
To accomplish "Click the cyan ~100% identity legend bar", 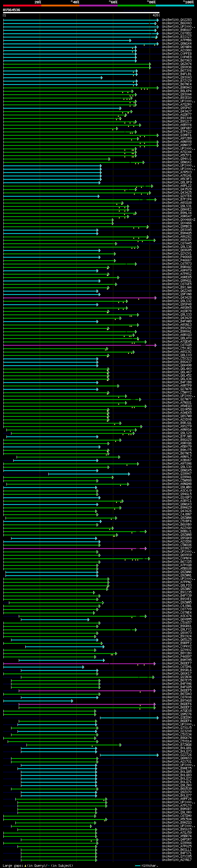I will pos(175,6).
